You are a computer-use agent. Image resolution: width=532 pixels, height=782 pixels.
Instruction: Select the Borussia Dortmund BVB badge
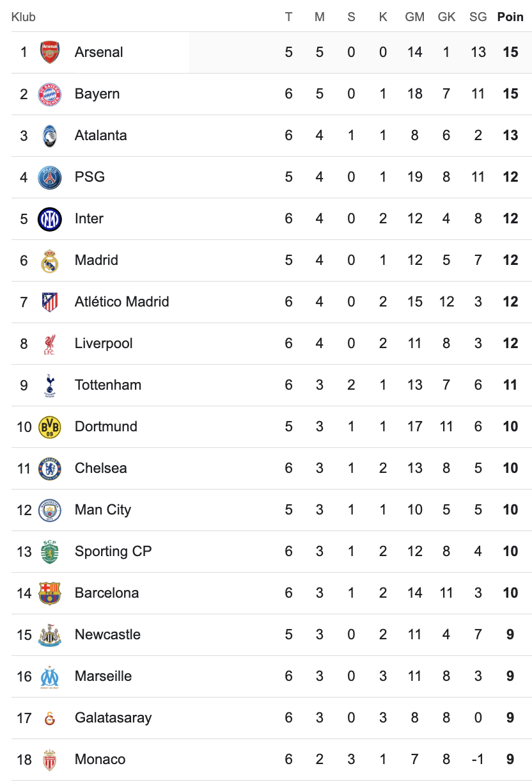pyautogui.click(x=50, y=427)
